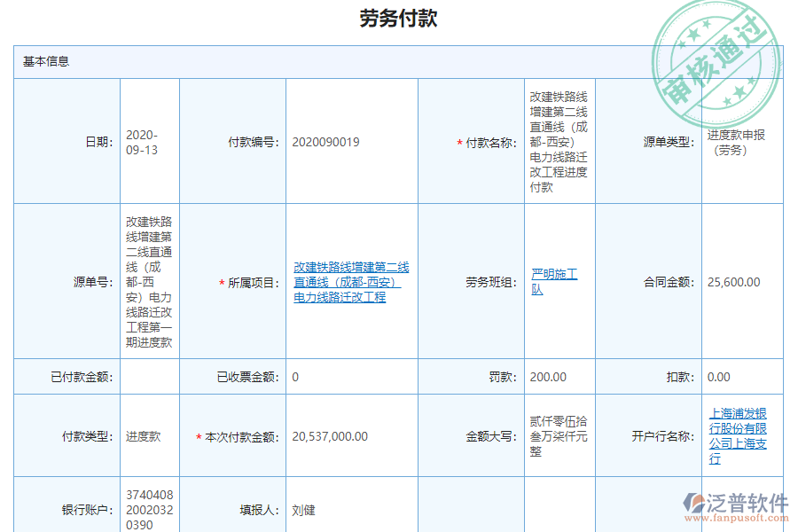Screen dimensions: 798x532
Task: Click the 已收票金额 value 0
Action: 293,376
